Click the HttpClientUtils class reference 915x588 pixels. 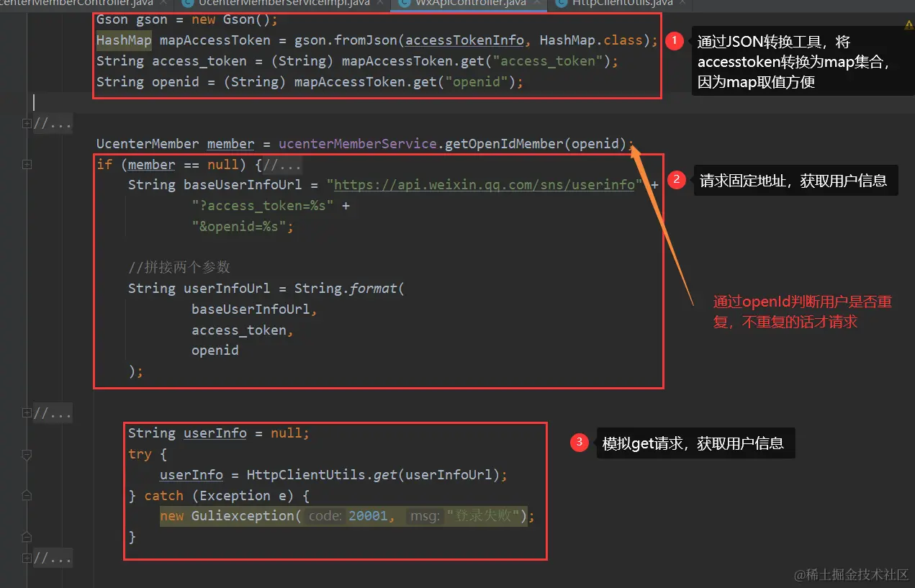(x=306, y=475)
